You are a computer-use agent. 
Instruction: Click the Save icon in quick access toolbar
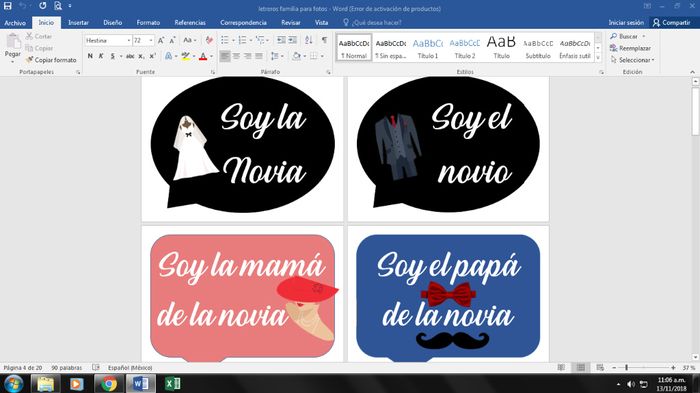tap(8, 6)
